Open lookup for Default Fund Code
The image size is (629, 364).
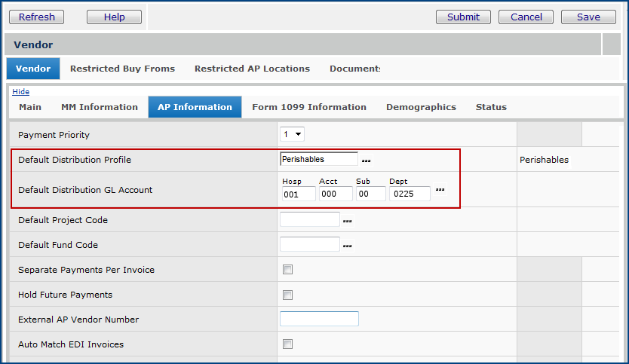click(348, 246)
